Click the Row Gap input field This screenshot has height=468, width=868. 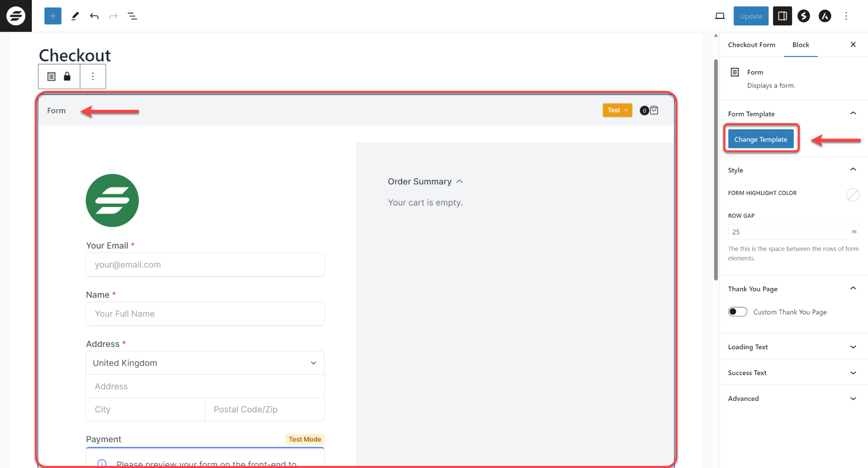point(793,232)
